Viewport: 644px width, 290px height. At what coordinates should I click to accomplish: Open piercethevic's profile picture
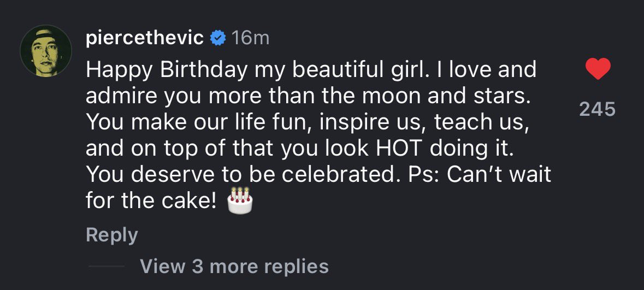coord(46,51)
